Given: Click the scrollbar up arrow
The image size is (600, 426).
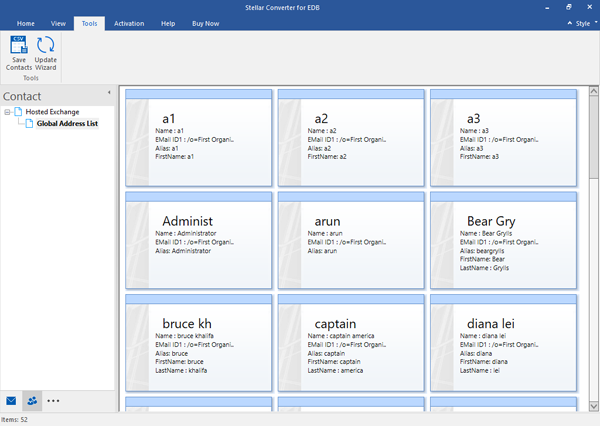Looking at the screenshot, I should (x=593, y=91).
